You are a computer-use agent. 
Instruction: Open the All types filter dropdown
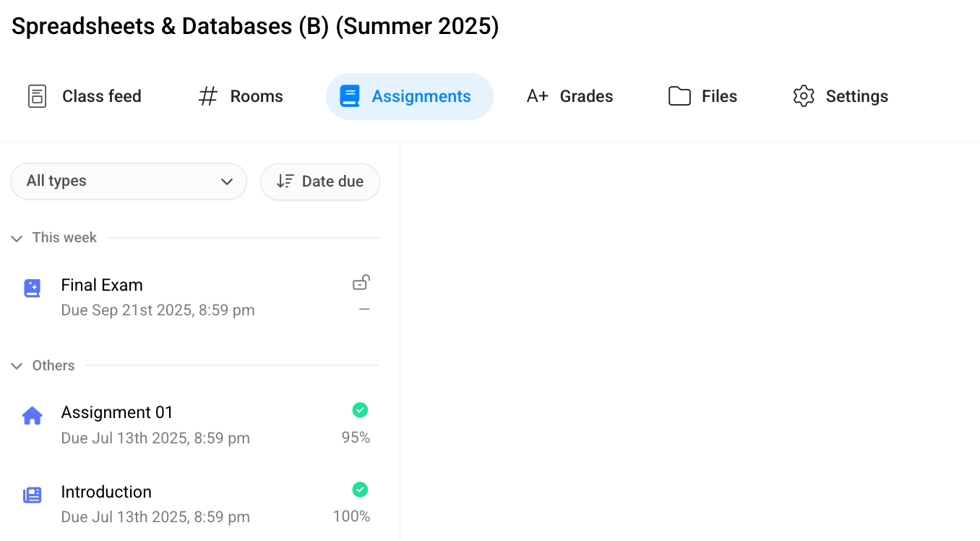point(129,181)
